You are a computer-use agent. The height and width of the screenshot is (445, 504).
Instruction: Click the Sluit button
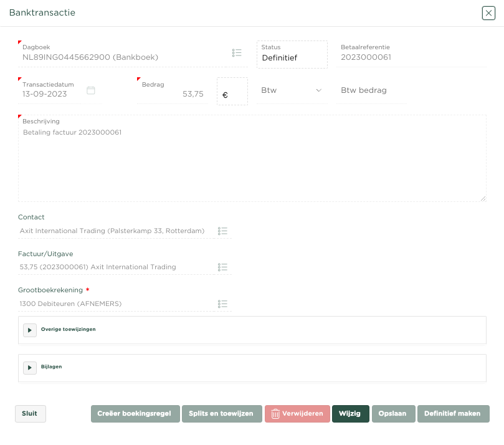(30, 414)
